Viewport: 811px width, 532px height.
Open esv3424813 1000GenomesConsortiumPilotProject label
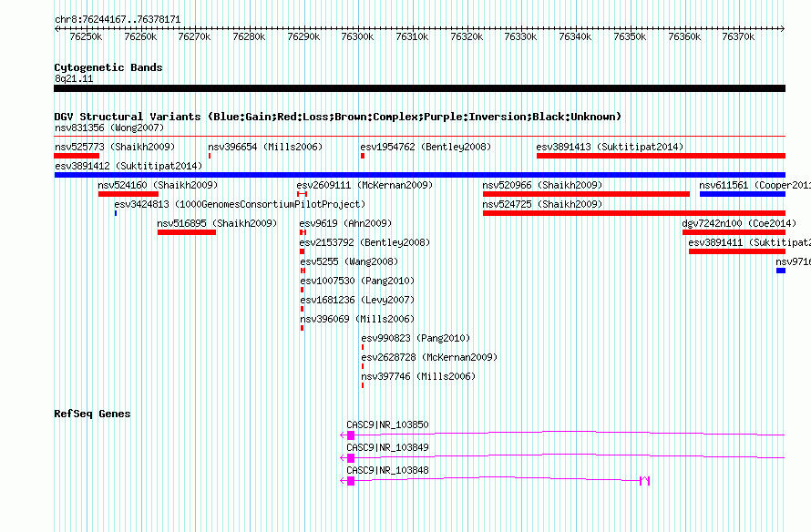click(x=240, y=204)
